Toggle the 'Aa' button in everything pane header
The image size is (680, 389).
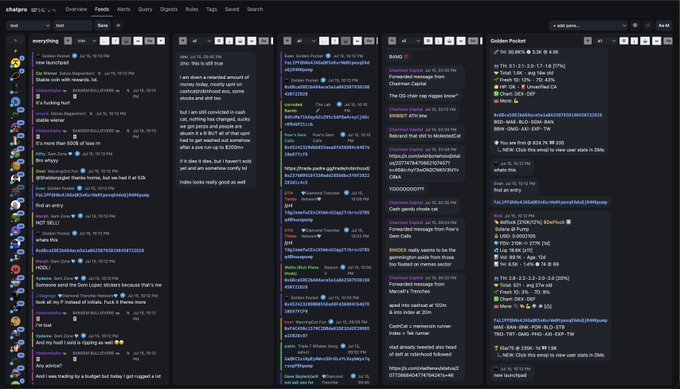[x=150, y=41]
